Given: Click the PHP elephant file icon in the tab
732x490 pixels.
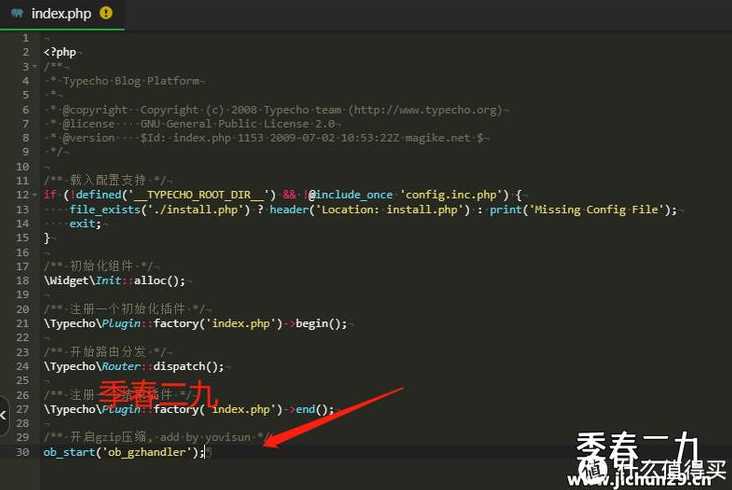Looking at the screenshot, I should tap(17, 14).
